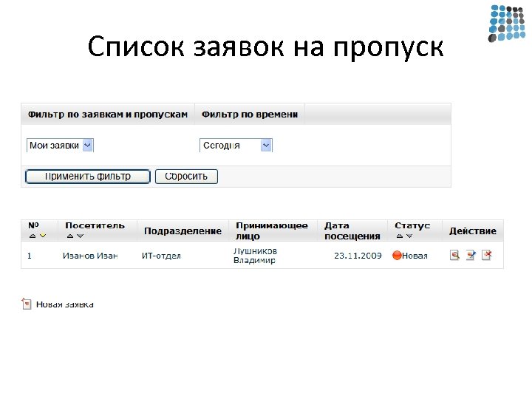Sort № column descending

(x=43, y=236)
